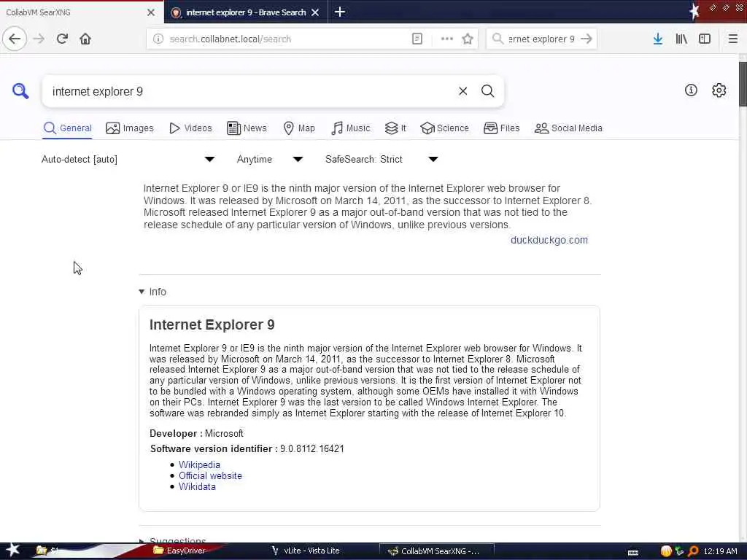Open EasyDriver taskbar item
This screenshot has width=747, height=560.
click(x=179, y=551)
